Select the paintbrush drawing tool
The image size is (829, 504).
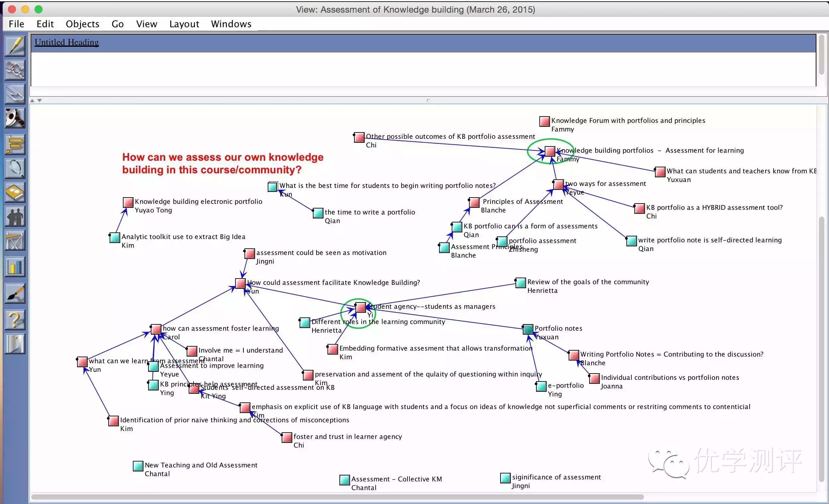click(15, 293)
